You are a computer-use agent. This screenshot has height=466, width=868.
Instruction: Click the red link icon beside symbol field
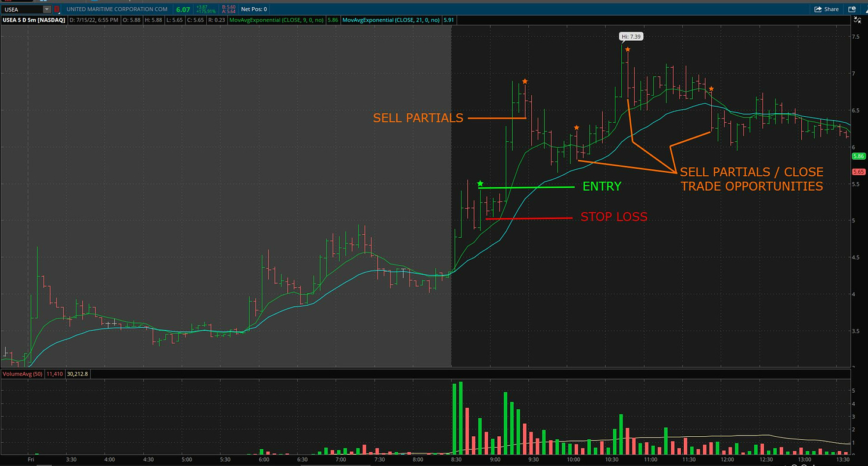point(57,10)
